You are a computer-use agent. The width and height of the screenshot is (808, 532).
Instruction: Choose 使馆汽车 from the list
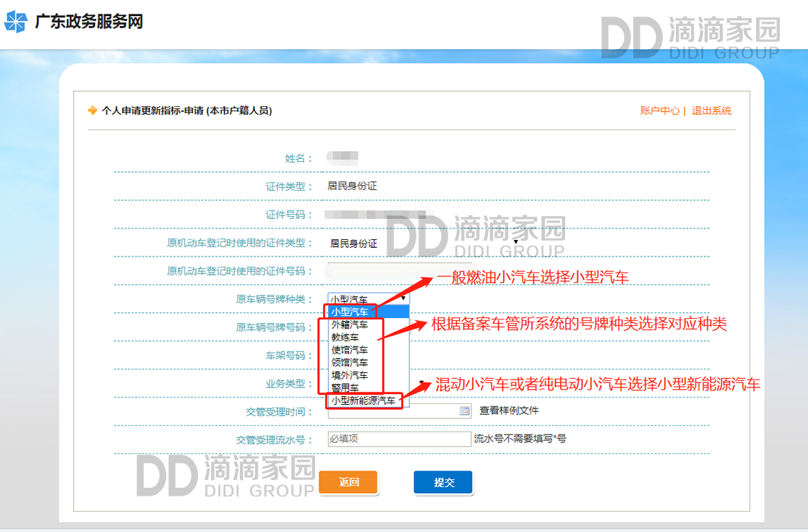coord(369,350)
